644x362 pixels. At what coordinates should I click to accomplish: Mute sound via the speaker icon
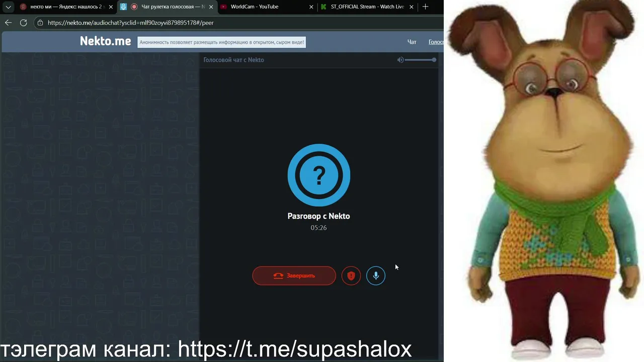coord(400,60)
